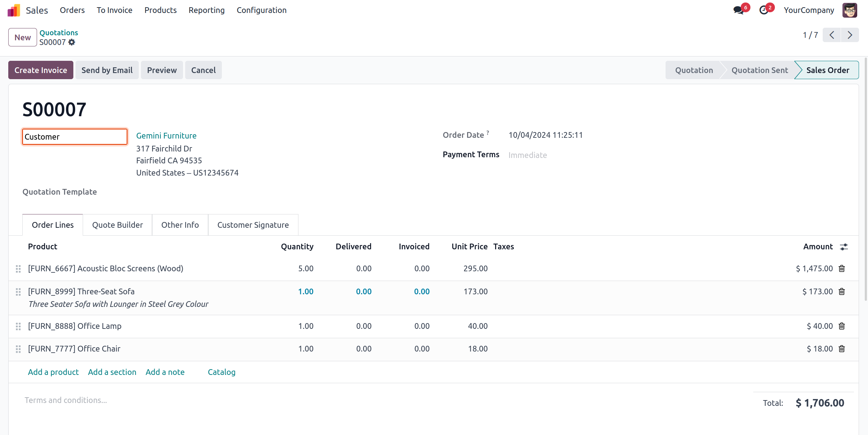
Task: Click the Sales app logo icon
Action: click(x=14, y=10)
